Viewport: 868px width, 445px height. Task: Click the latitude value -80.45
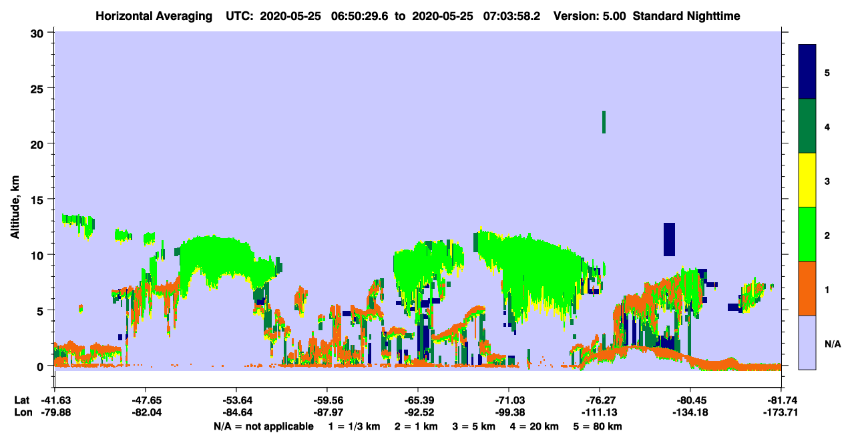tap(690, 400)
